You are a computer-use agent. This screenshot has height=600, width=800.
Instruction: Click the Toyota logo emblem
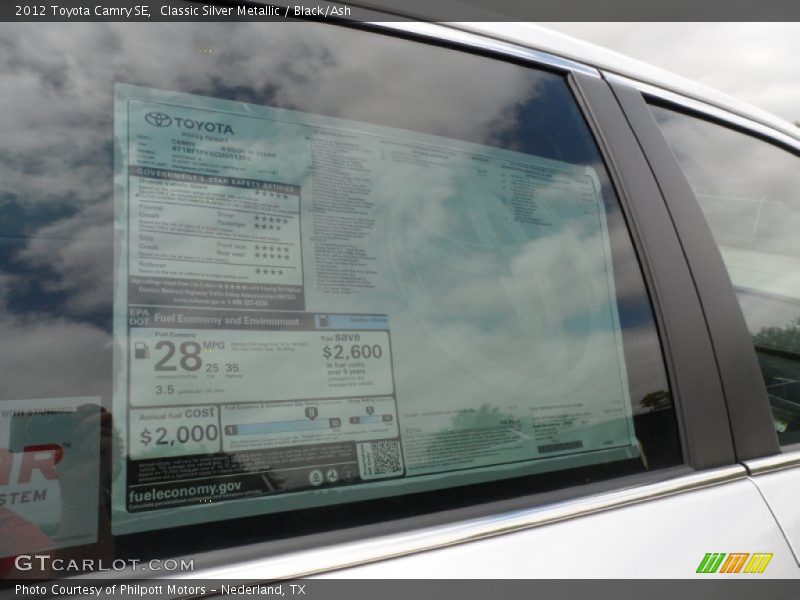pyautogui.click(x=156, y=119)
